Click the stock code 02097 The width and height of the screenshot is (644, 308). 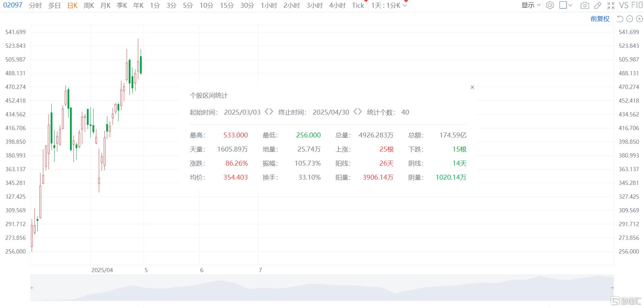point(13,5)
